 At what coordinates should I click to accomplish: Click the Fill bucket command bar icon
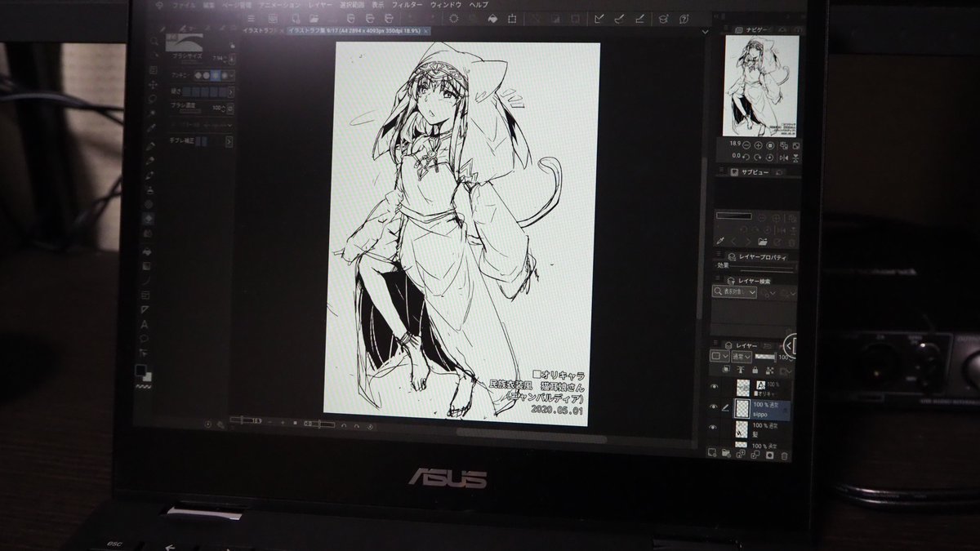click(492, 19)
